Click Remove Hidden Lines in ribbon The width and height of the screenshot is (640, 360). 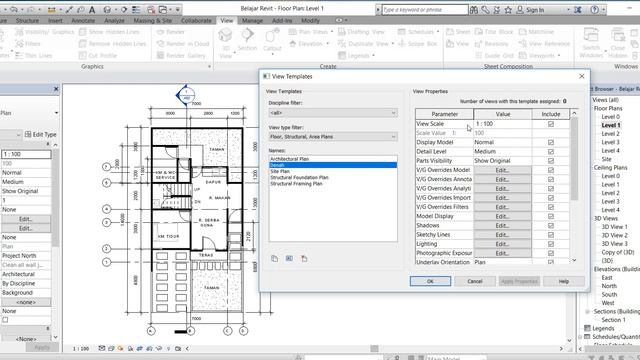click(x=112, y=44)
